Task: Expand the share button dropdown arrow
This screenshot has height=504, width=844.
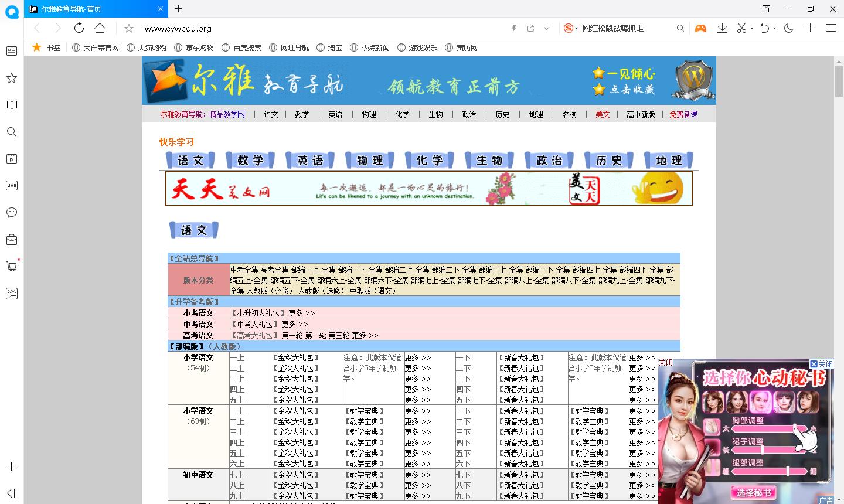Action: pyautogui.click(x=547, y=28)
